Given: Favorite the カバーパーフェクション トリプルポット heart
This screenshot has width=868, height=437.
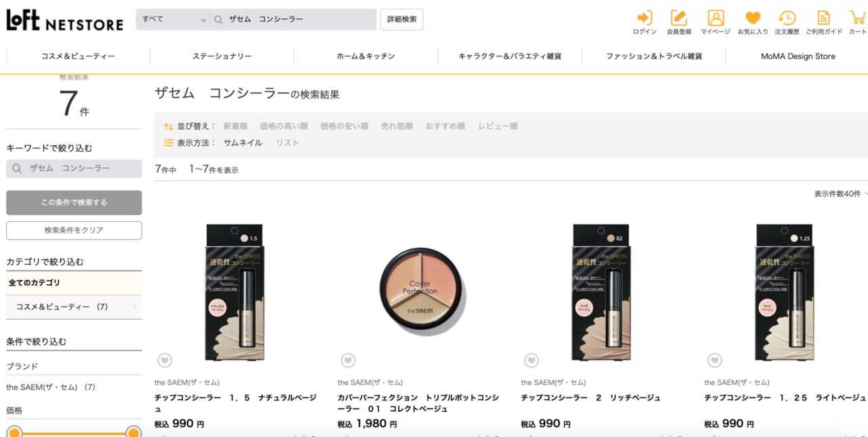Looking at the screenshot, I should tap(348, 361).
